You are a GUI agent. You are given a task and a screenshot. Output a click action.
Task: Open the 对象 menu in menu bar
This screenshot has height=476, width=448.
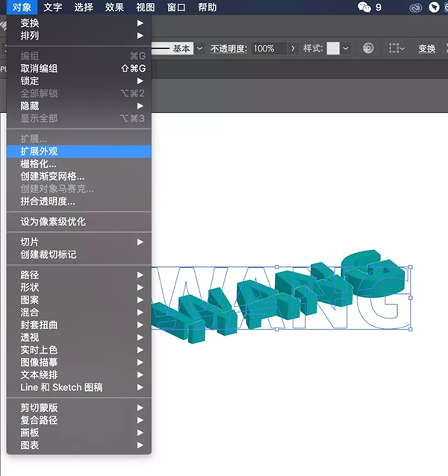click(22, 7)
